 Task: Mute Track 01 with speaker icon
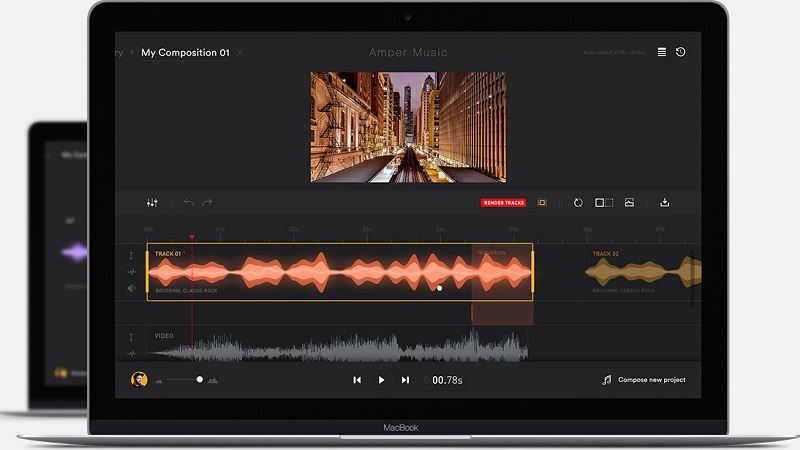pos(132,288)
